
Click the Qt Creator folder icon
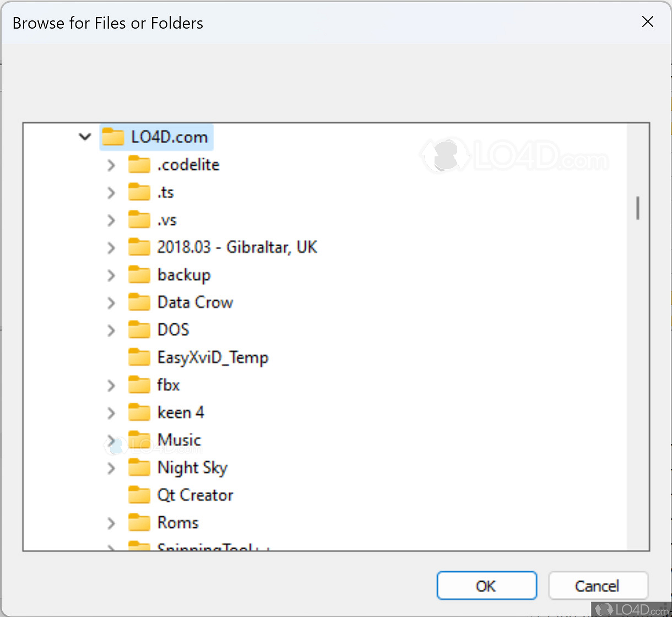click(139, 495)
